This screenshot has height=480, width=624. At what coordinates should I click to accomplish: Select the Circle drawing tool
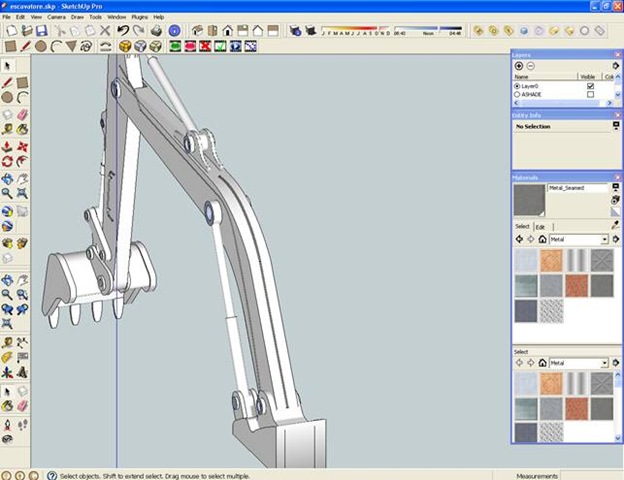(x=42, y=46)
